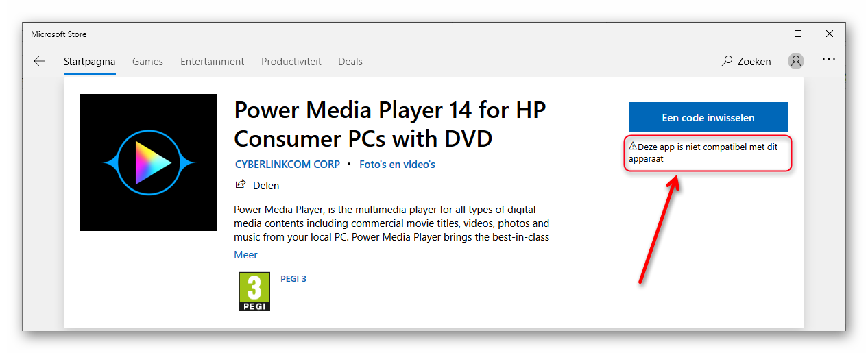Go back using the back arrow
Viewport: 868px width, 353px height.
pyautogui.click(x=39, y=61)
